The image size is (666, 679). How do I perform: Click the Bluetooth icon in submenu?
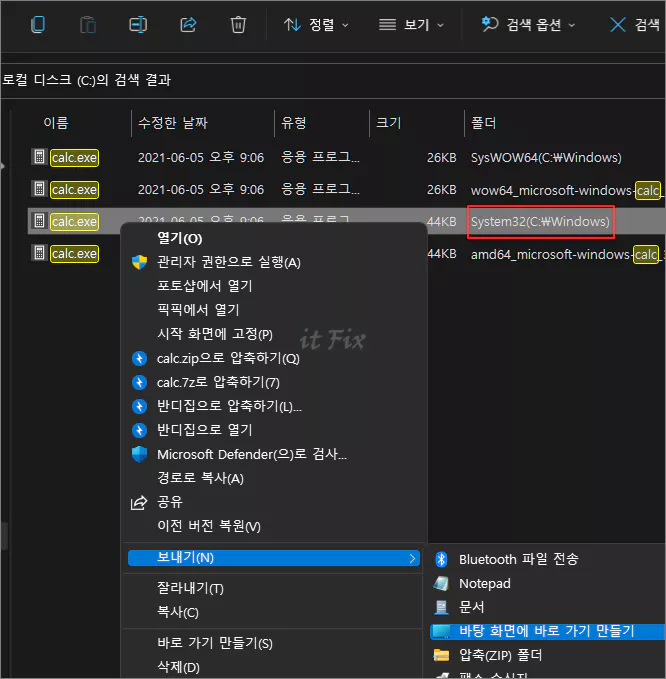click(441, 559)
